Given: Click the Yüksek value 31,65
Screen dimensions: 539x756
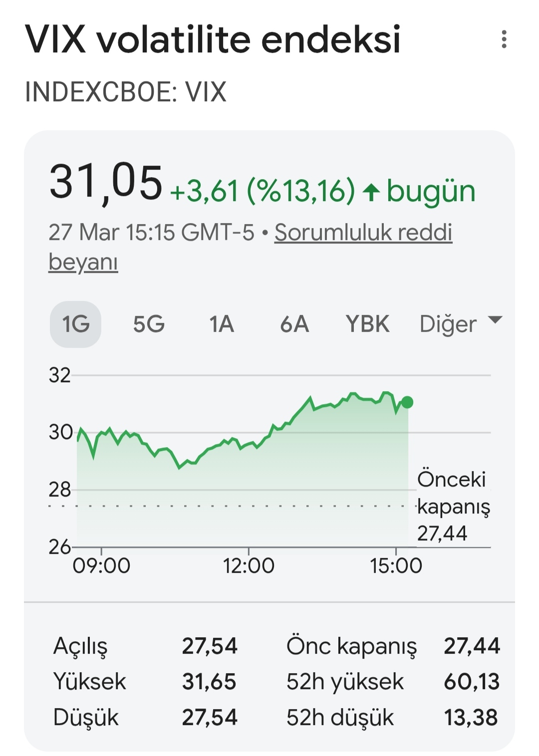Looking at the screenshot, I should click(209, 682).
